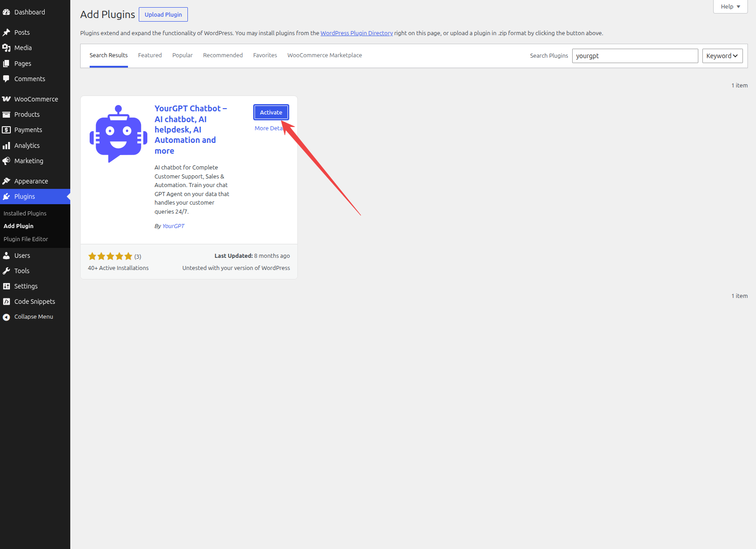Click the Comments speech bubble icon
The width and height of the screenshot is (756, 549).
[x=6, y=79]
